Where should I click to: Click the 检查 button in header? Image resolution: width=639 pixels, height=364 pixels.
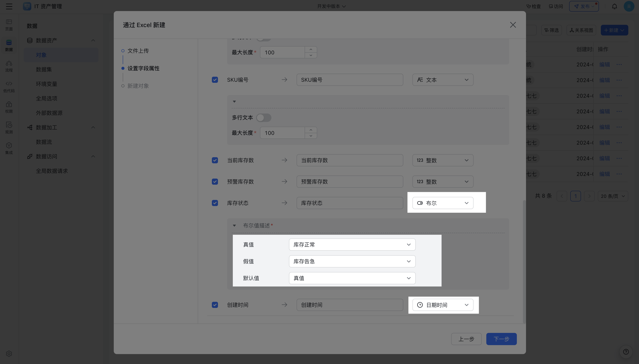[534, 6]
